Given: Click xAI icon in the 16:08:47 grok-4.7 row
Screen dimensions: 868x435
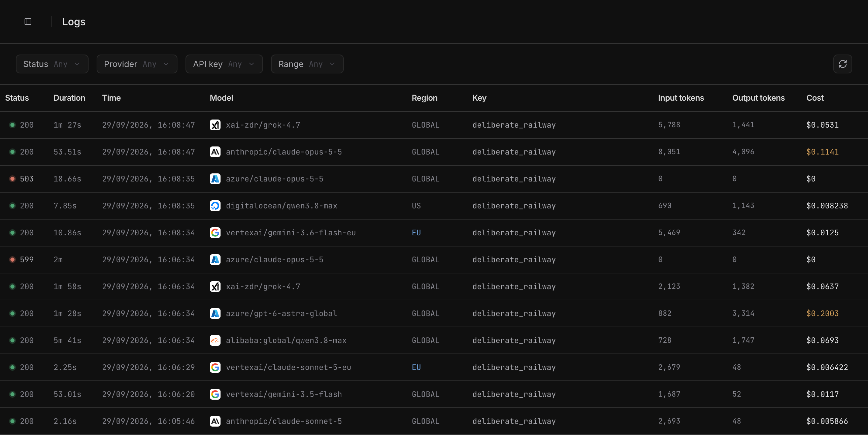Looking at the screenshot, I should point(215,125).
